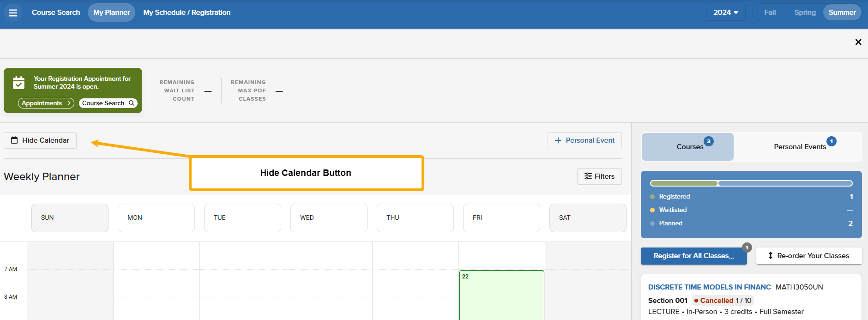Open the Filters options

pos(599,176)
